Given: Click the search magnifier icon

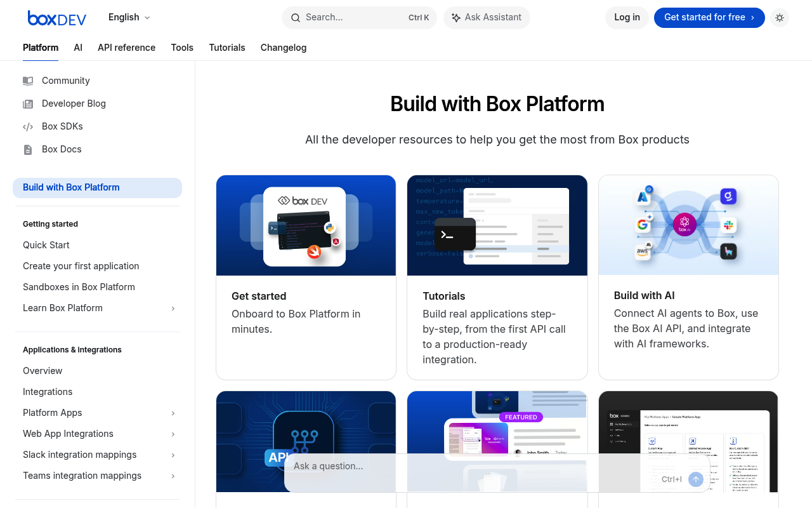Looking at the screenshot, I should click(296, 18).
